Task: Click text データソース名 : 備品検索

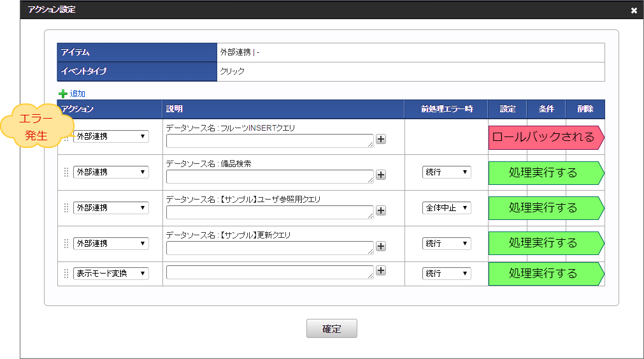Action: pos(209,164)
